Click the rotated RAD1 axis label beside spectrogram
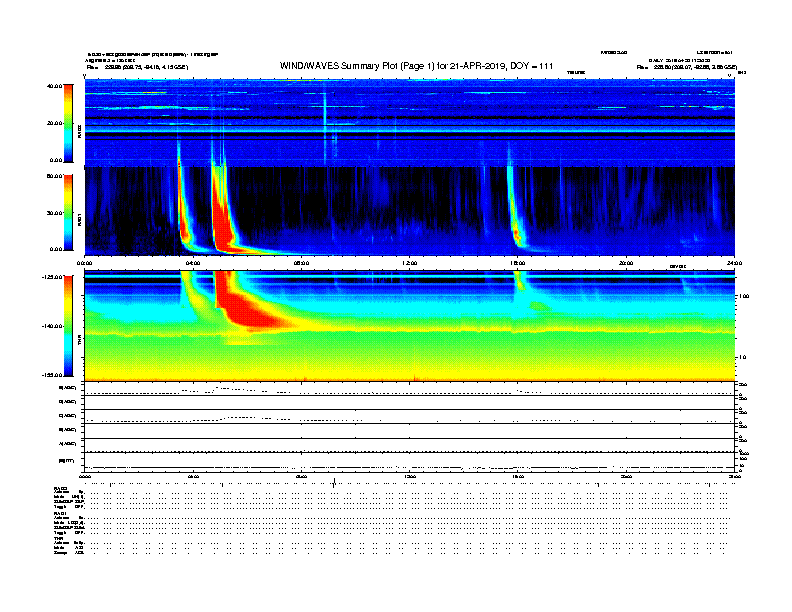The height and width of the screenshot is (612, 792). tap(79, 219)
